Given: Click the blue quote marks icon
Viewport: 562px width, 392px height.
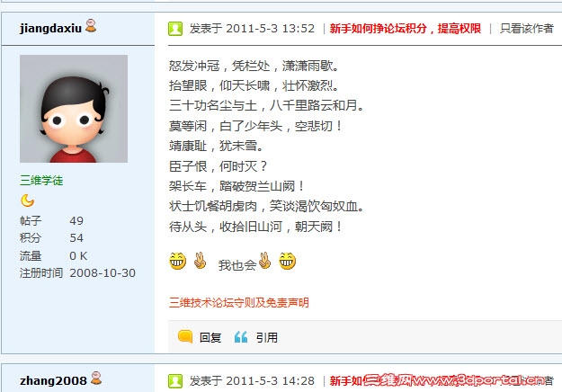Looking at the screenshot, I should point(241,337).
